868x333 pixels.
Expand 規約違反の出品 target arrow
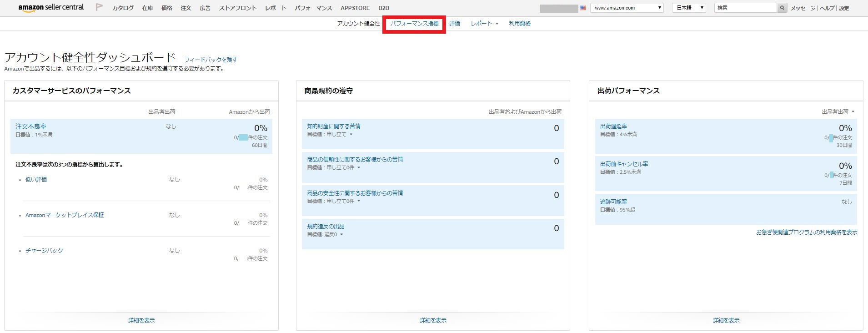coord(341,235)
